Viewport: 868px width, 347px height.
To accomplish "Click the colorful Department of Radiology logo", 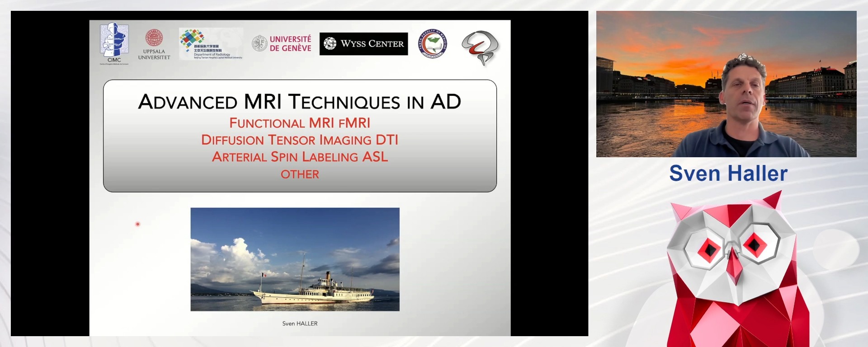I will [211, 44].
